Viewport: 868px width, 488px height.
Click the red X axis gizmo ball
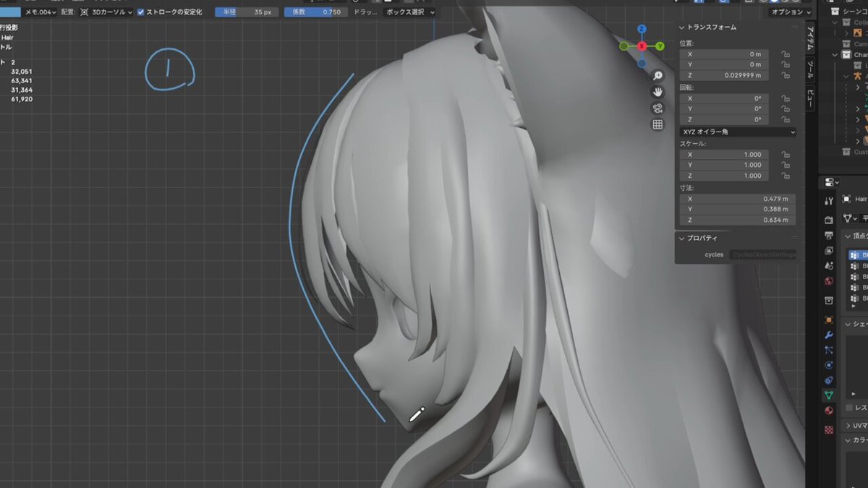[642, 46]
